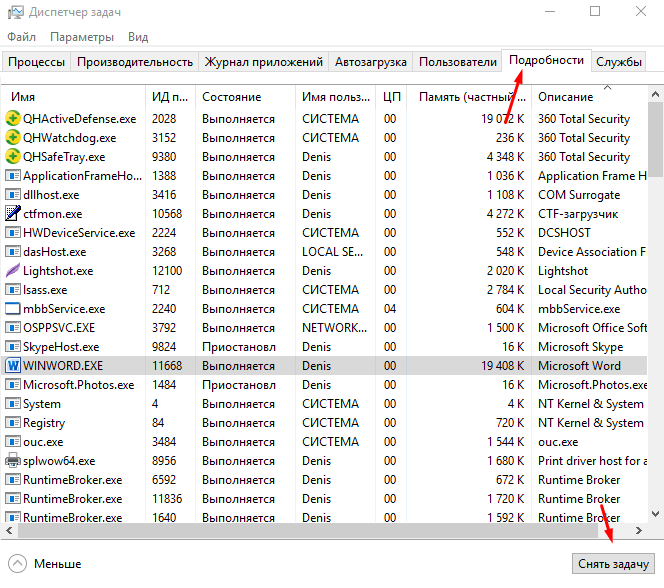Click the QHWatchdog.exe shield icon
This screenshot has height=588, width=664.
click(13, 138)
